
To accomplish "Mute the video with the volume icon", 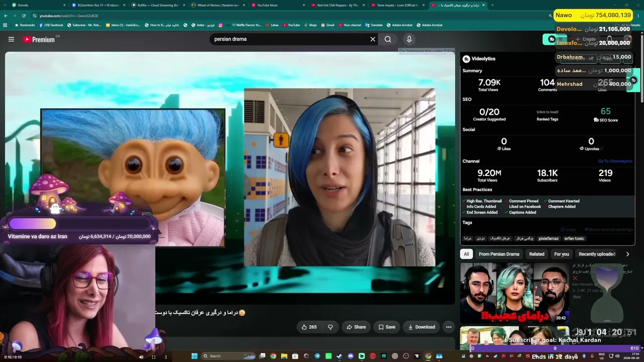I will click(141, 357).
